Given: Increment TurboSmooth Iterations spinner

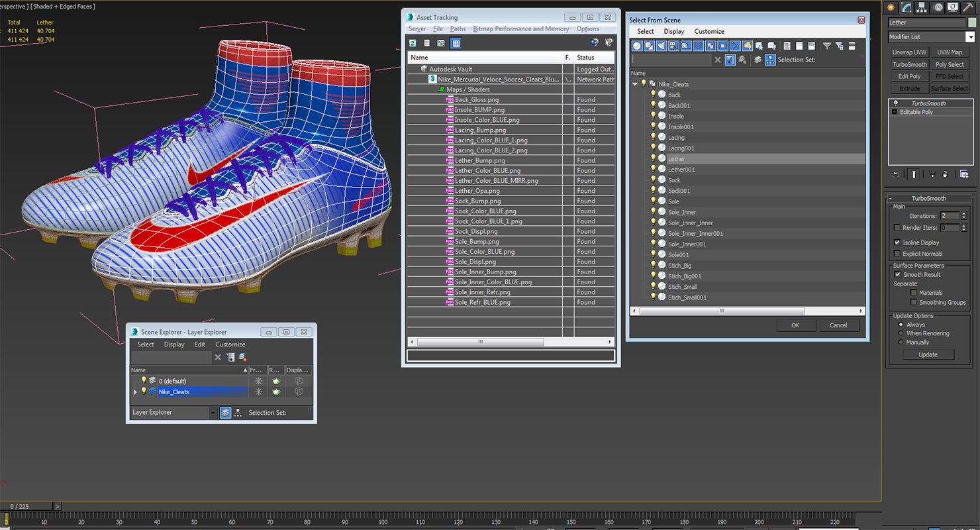Looking at the screenshot, I should pyautogui.click(x=963, y=214).
